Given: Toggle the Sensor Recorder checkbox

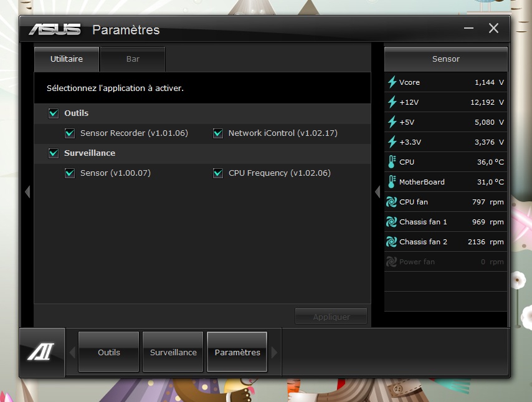Looking at the screenshot, I should pyautogui.click(x=70, y=133).
